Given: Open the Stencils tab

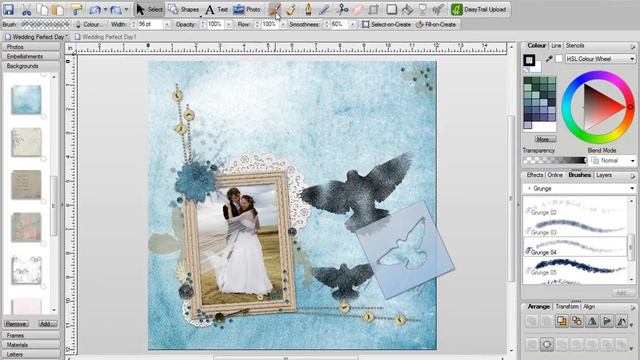Looking at the screenshot, I should pyautogui.click(x=575, y=46).
